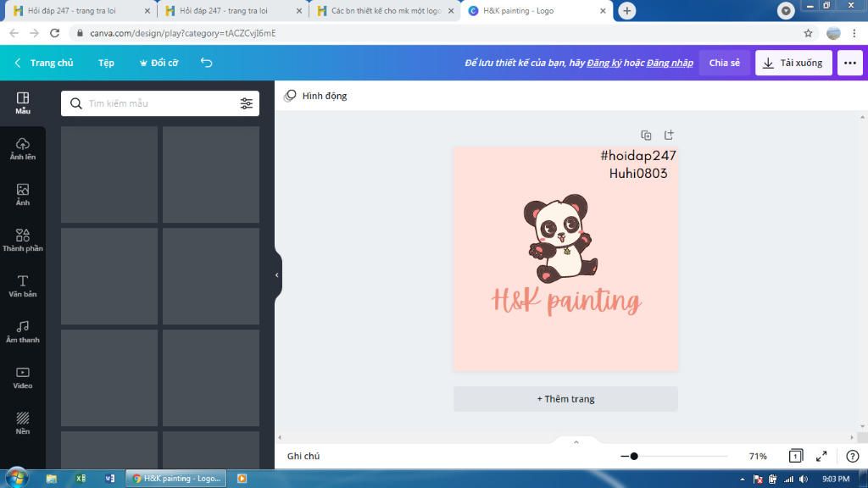868x488 pixels.
Task: Click the Đăng ký sign-up link
Action: 604,63
